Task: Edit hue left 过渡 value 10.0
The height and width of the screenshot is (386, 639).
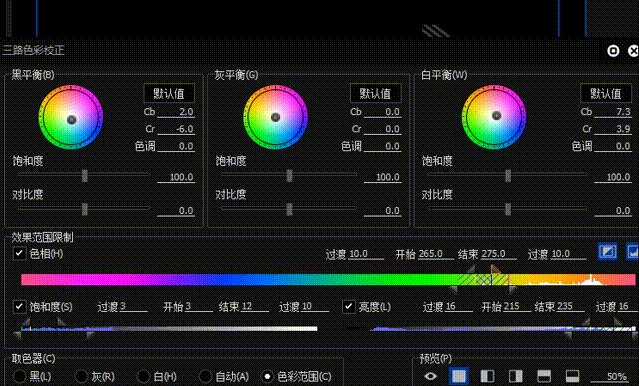Action: [366, 254]
